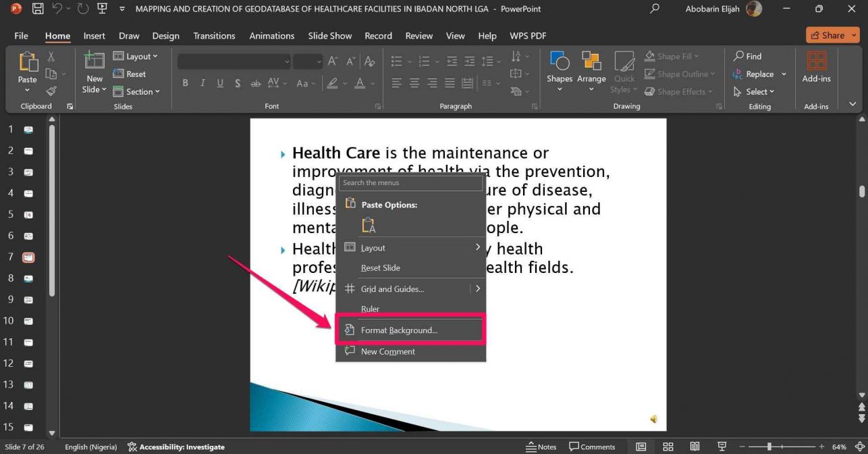Expand the Select dropdown in Editing
The width and height of the screenshot is (868, 454).
(755, 91)
